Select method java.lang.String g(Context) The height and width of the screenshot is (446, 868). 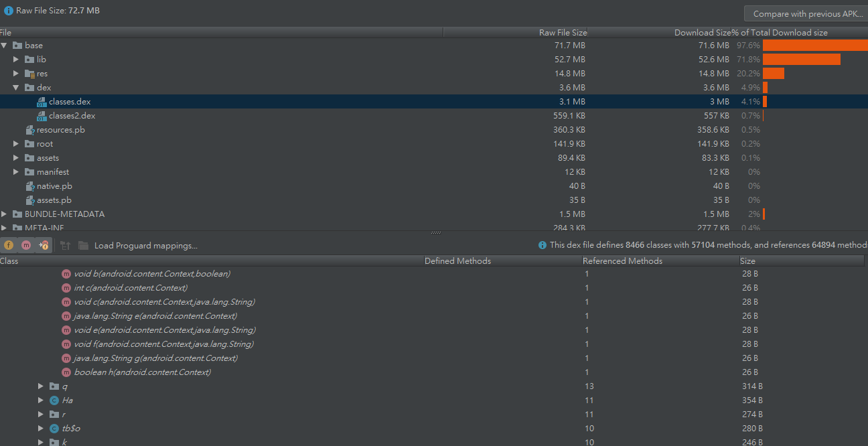(x=155, y=358)
